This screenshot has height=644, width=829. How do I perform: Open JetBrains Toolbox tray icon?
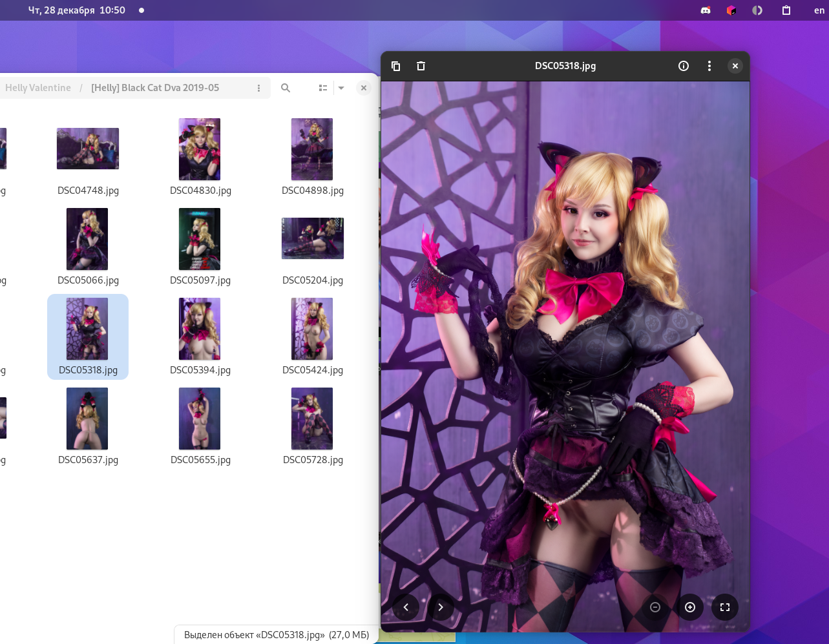pyautogui.click(x=731, y=10)
